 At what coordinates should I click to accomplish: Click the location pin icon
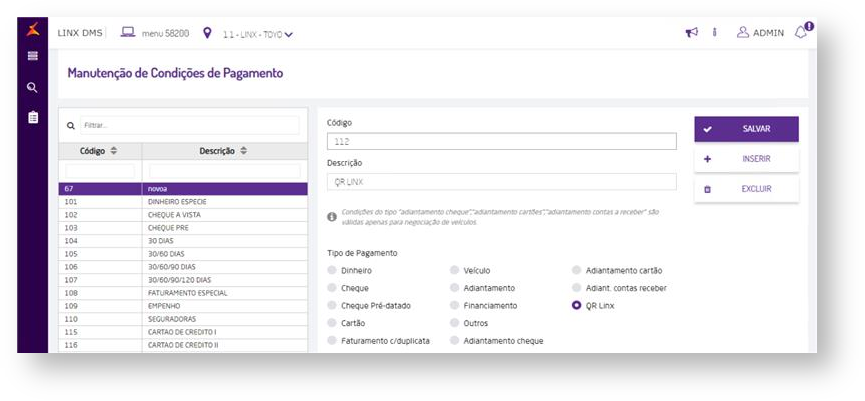[x=207, y=33]
